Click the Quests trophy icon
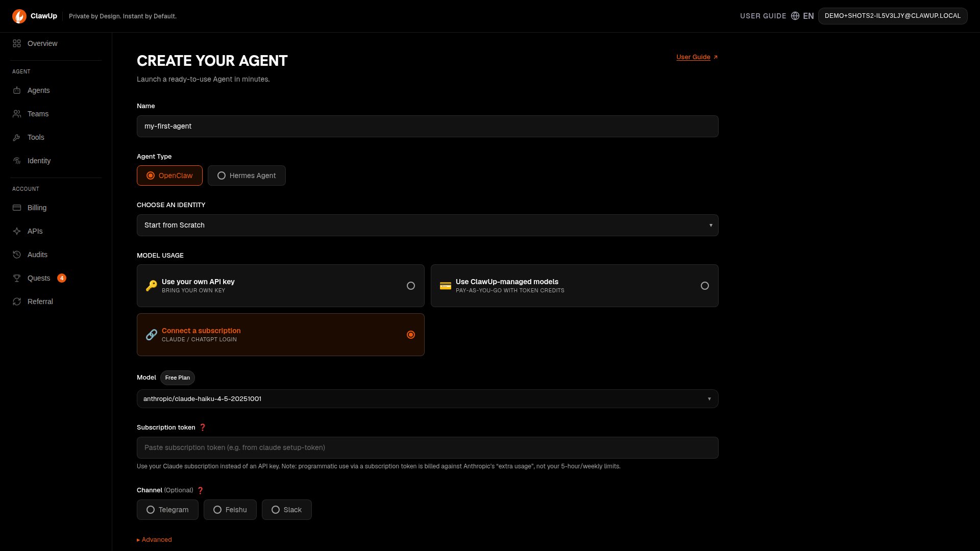This screenshot has height=551, width=980. click(x=17, y=278)
